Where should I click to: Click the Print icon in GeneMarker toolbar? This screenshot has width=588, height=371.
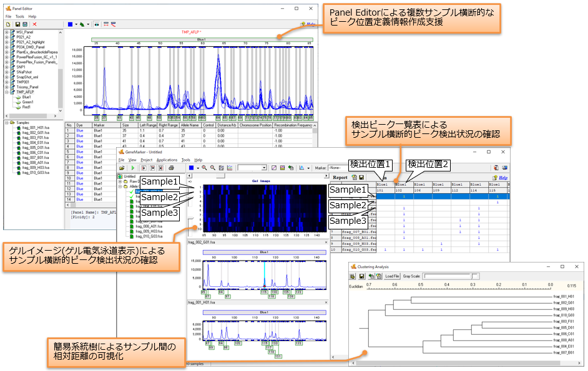click(170, 168)
